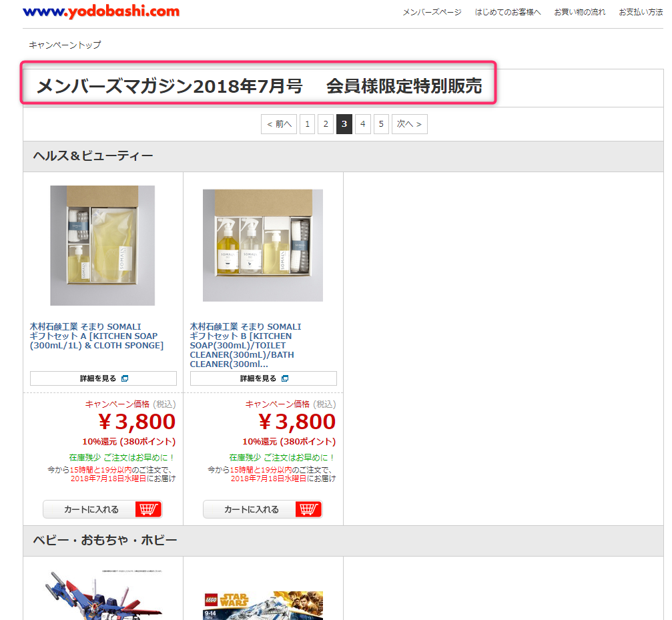The height and width of the screenshot is (620, 672).
Task: Jump to page 4
Action: pyautogui.click(x=362, y=124)
